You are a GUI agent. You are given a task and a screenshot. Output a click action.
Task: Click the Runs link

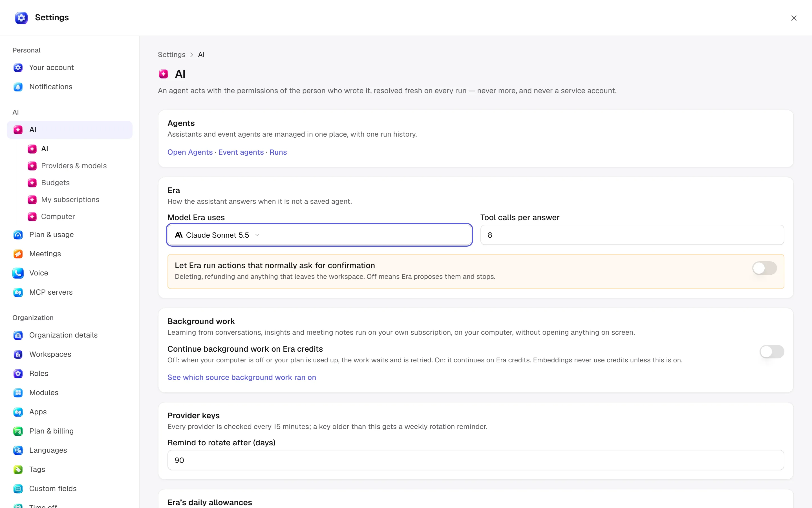[x=278, y=152]
